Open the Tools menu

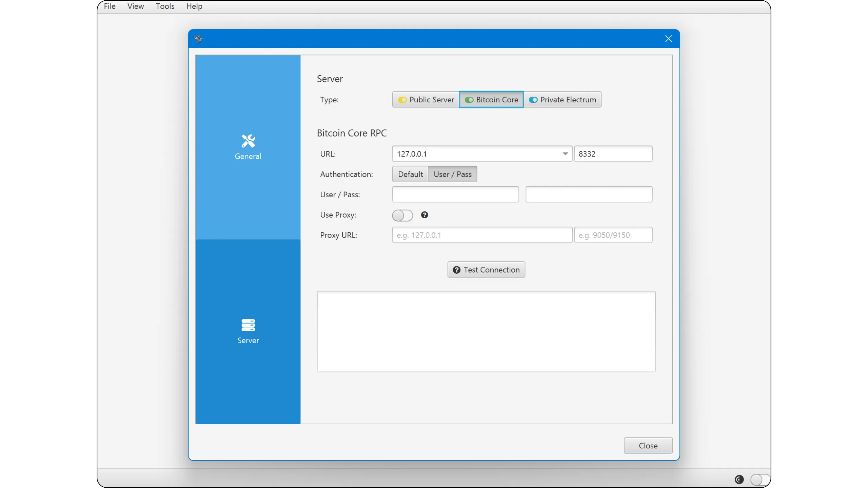tap(165, 6)
